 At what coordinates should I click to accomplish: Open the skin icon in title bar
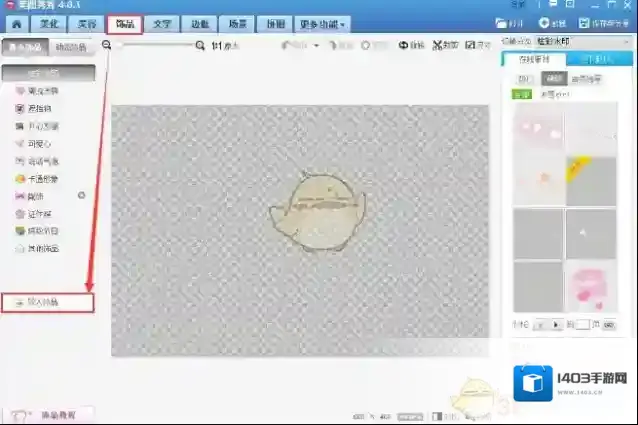click(570, 4)
